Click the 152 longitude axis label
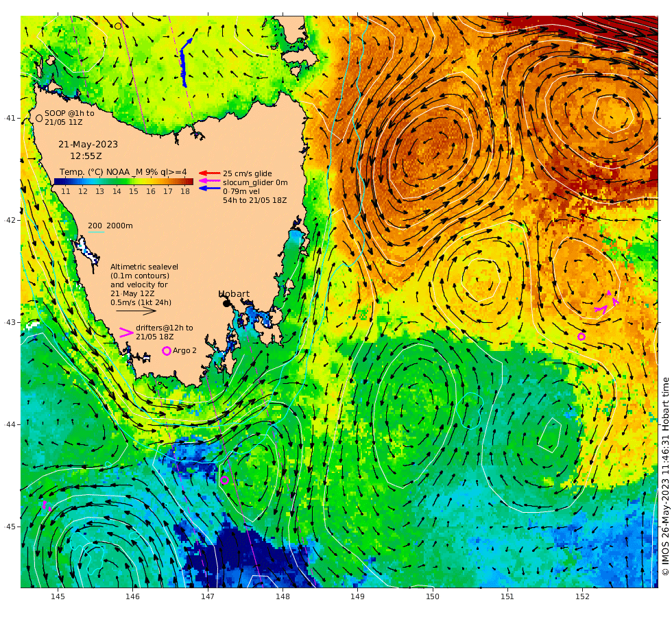The width and height of the screenshot is (672, 617). pos(582,596)
